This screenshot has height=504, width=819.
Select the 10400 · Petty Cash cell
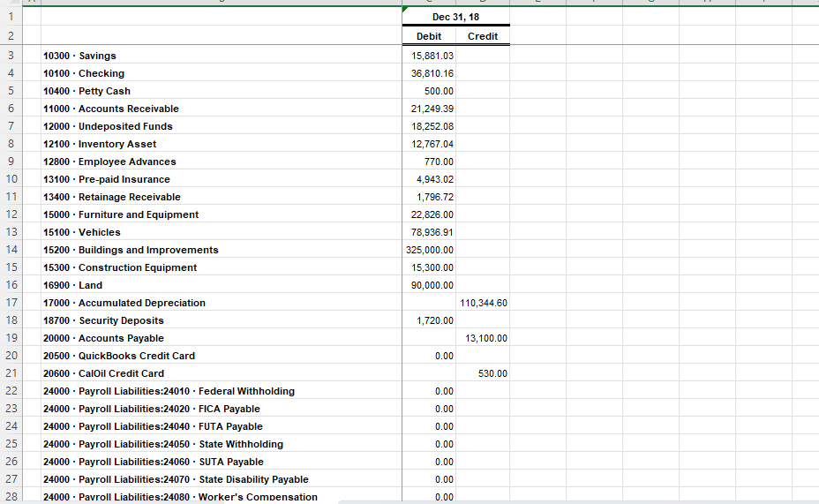tap(222, 91)
